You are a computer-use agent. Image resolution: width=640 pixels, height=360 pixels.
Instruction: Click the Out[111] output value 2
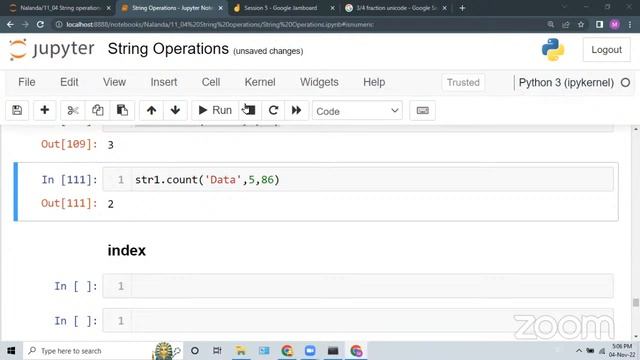[x=111, y=204]
